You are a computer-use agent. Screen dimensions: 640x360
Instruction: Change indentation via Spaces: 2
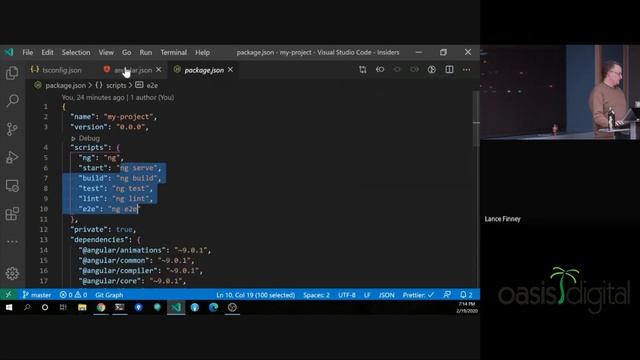(316, 295)
